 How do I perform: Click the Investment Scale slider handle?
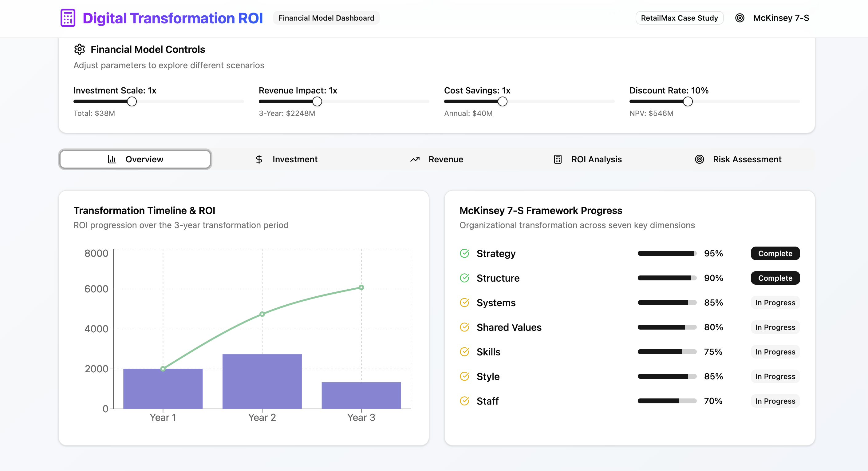click(x=132, y=101)
